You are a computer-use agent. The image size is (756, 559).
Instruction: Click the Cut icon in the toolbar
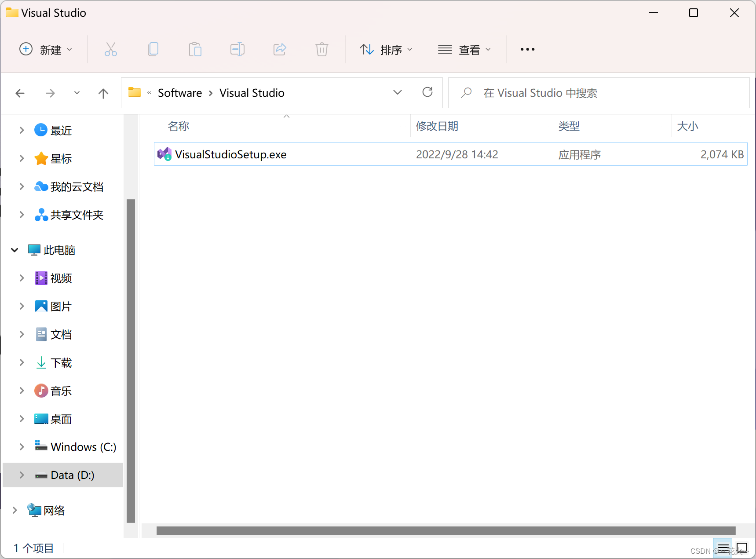coord(110,49)
